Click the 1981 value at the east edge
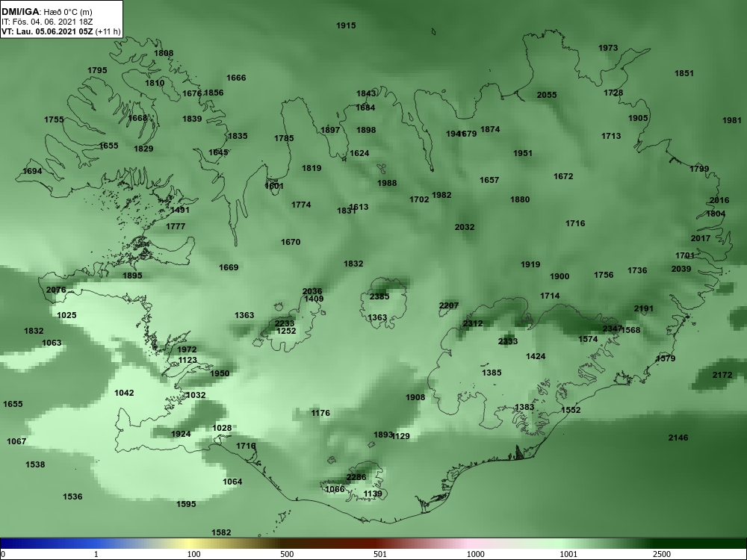The image size is (747, 560). [732, 120]
